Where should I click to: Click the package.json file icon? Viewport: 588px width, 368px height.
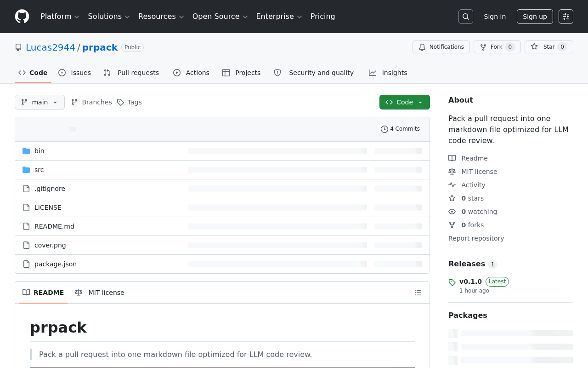coord(26,264)
